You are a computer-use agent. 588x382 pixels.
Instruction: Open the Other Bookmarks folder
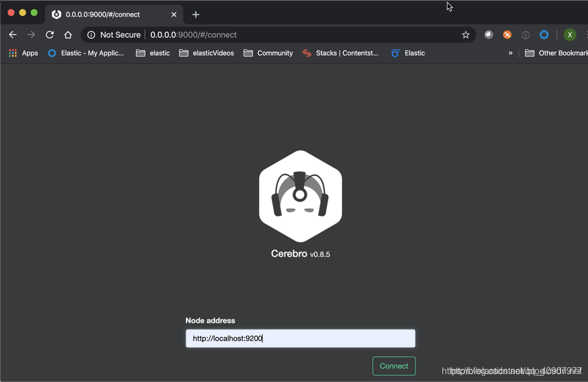(556, 53)
